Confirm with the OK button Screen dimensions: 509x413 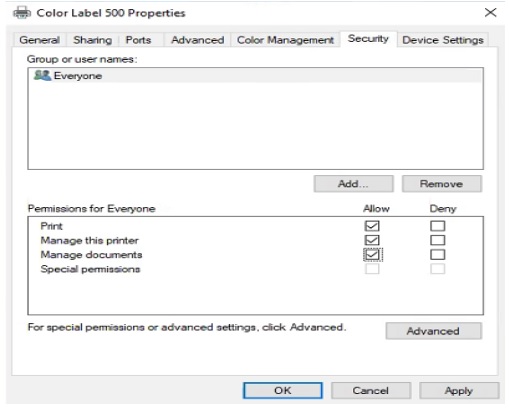tap(283, 390)
